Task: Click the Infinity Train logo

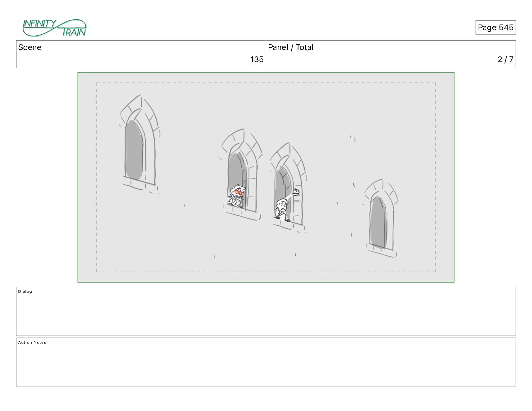Action: click(54, 28)
